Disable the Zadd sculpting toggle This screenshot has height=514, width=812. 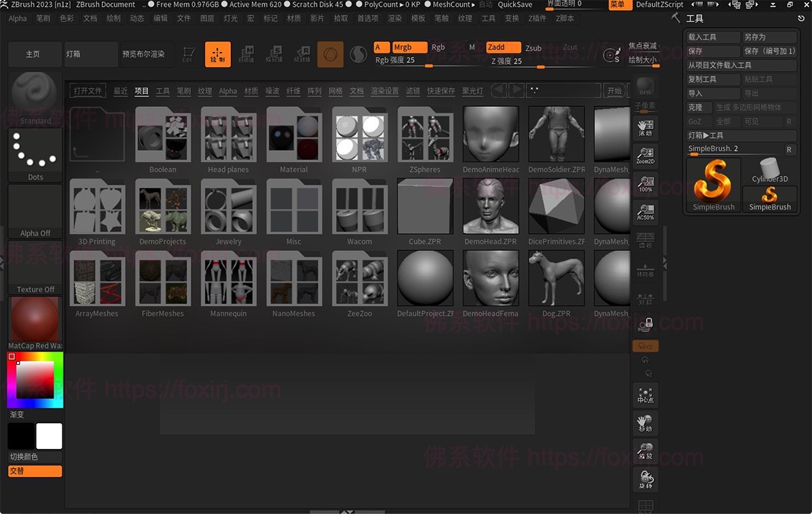pyautogui.click(x=503, y=47)
